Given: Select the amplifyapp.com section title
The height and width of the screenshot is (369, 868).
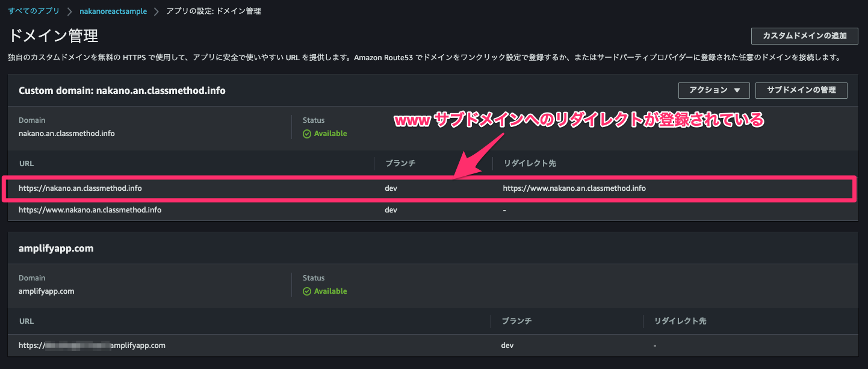Looking at the screenshot, I should 56,248.
